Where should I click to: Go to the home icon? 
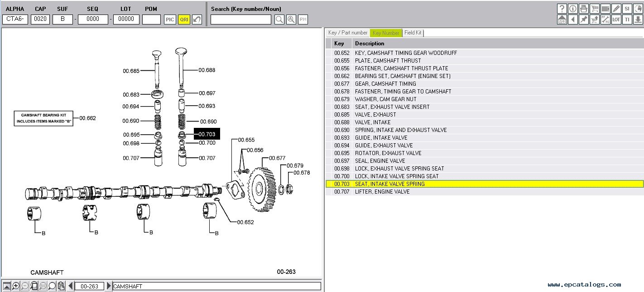pos(562,19)
